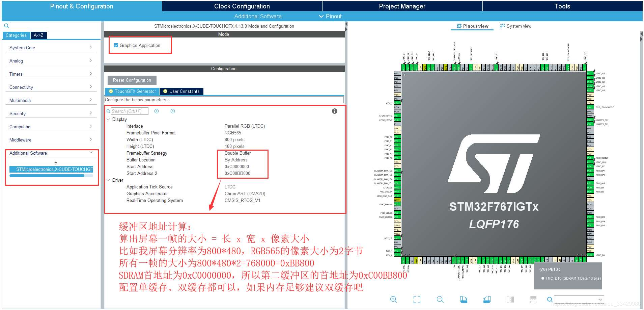Image resolution: width=644 pixels, height=310 pixels.
Task: Click the 0xC0000000 start address value
Action: pos(237,166)
